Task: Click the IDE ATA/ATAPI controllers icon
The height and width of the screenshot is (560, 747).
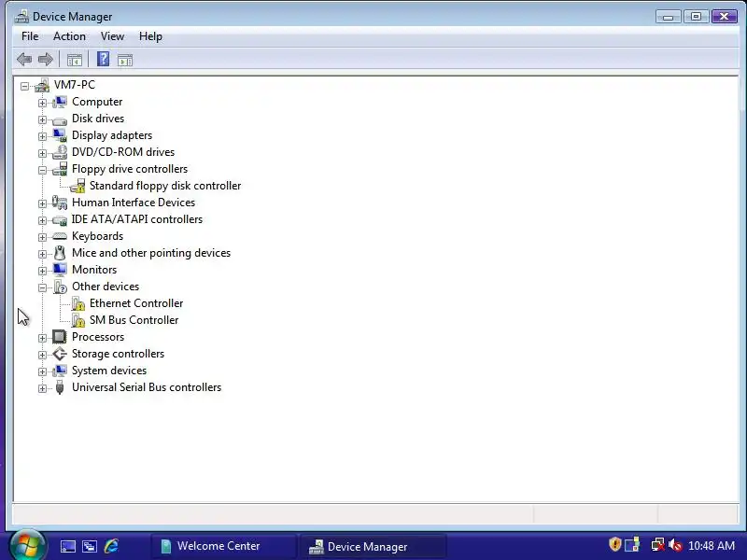Action: click(x=60, y=220)
